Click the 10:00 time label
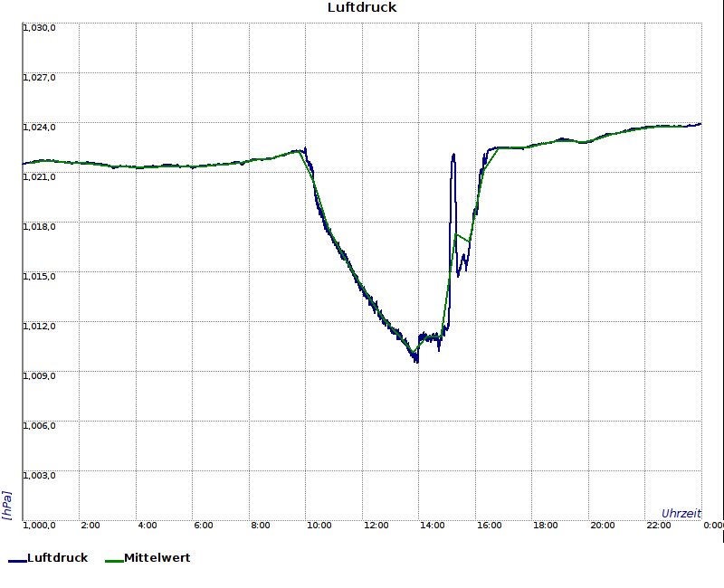The image size is (724, 588). (x=319, y=526)
